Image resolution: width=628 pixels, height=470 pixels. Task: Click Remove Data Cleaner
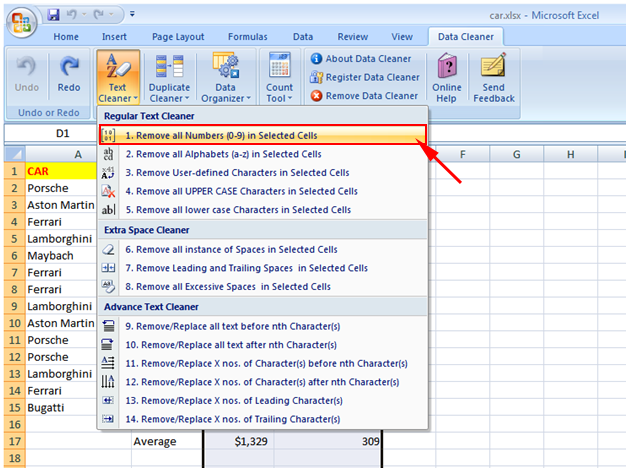click(364, 96)
